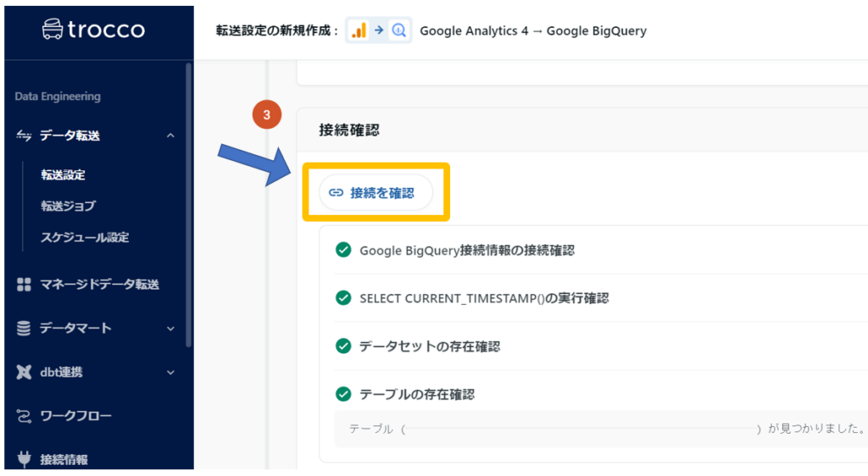This screenshot has width=868, height=476.
Task: Open 転送ジョブ in the sidebar
Action: click(x=68, y=206)
